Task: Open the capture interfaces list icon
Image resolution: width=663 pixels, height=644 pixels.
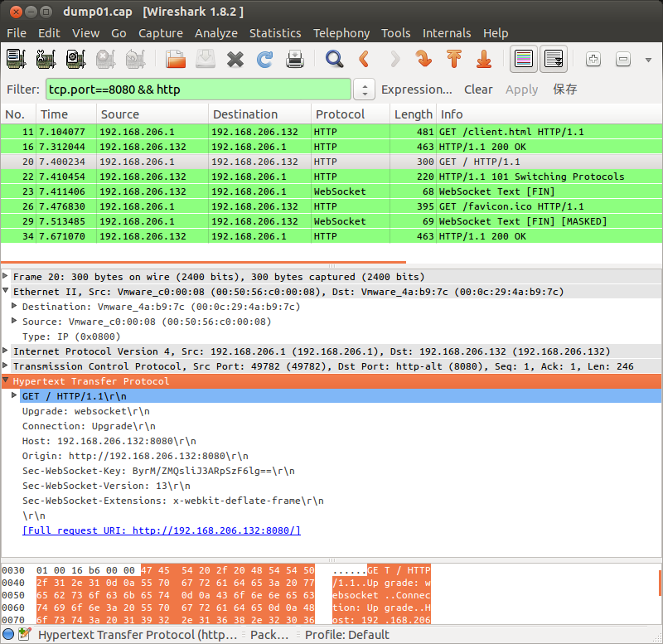Action: pyautogui.click(x=16, y=59)
